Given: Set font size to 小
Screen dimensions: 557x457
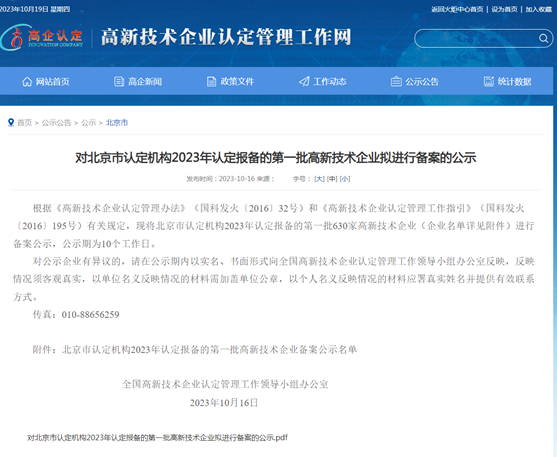Looking at the screenshot, I should (345, 179).
